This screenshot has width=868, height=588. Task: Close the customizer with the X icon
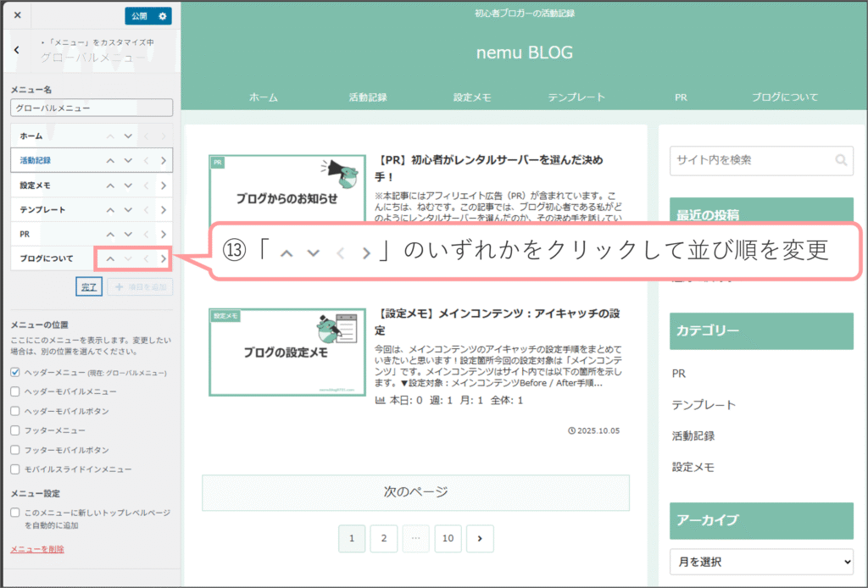[x=17, y=16]
